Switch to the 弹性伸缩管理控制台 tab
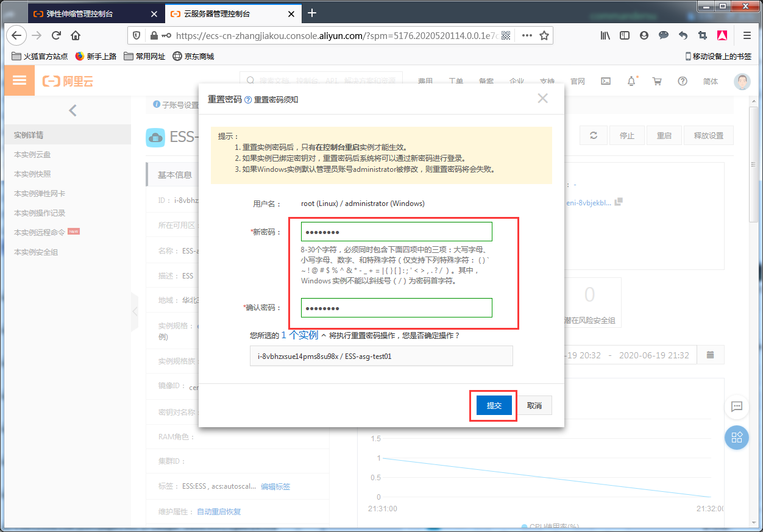 tap(85, 13)
